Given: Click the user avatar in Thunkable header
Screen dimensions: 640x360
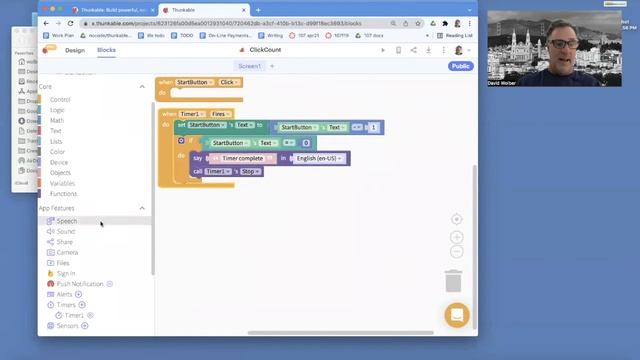Looking at the screenshot, I should pos(459,50).
